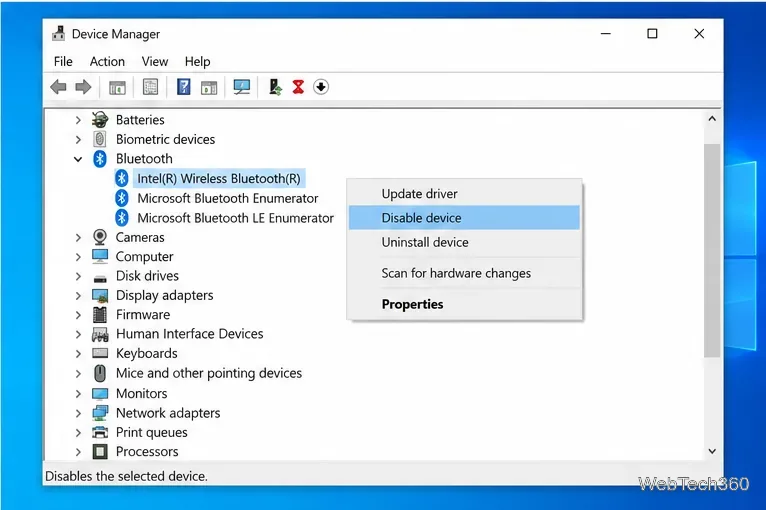Click the Action Pane toolbar icon

(x=209, y=87)
